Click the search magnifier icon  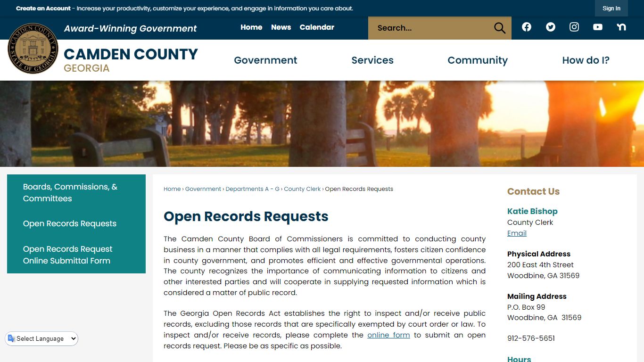click(x=500, y=28)
